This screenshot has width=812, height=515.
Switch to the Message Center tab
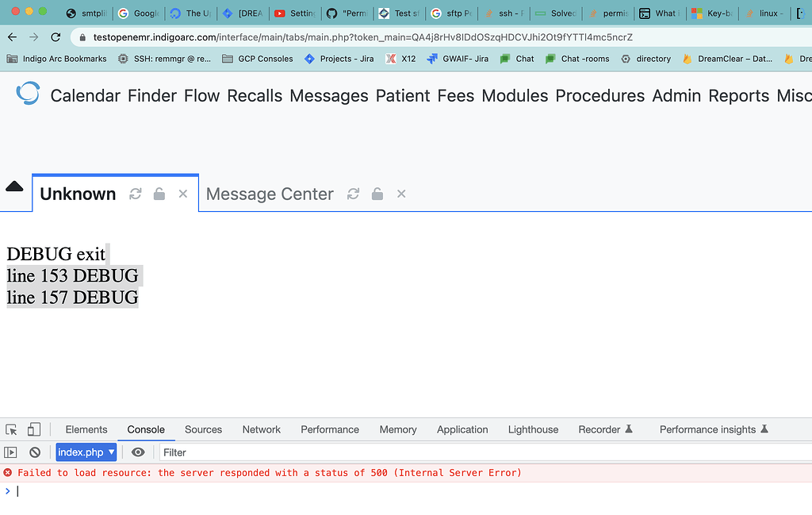click(x=269, y=194)
